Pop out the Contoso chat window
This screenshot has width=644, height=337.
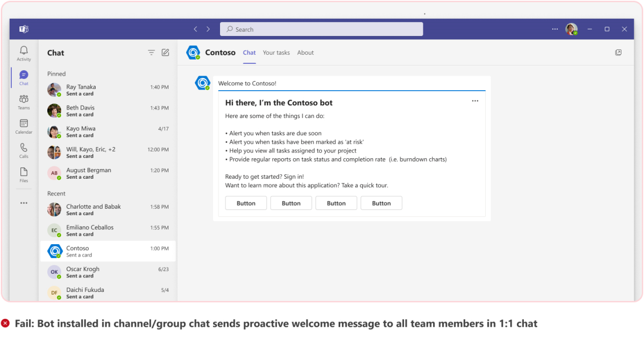618,53
